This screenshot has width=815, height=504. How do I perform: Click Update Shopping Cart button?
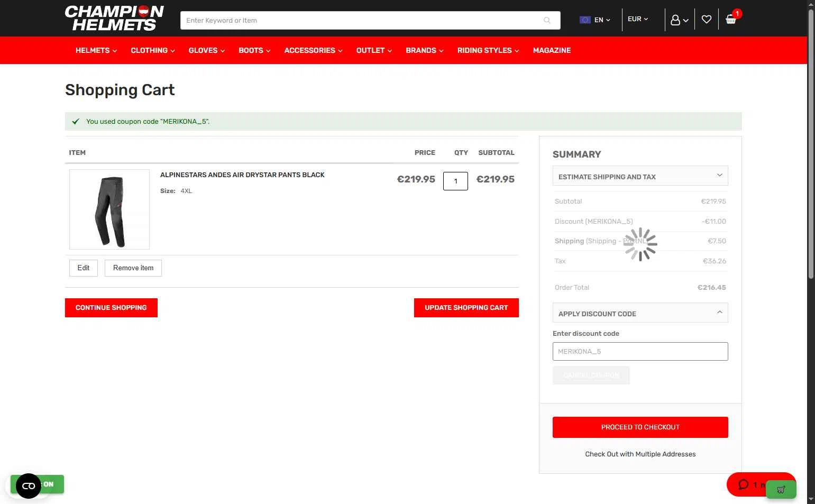466,308
